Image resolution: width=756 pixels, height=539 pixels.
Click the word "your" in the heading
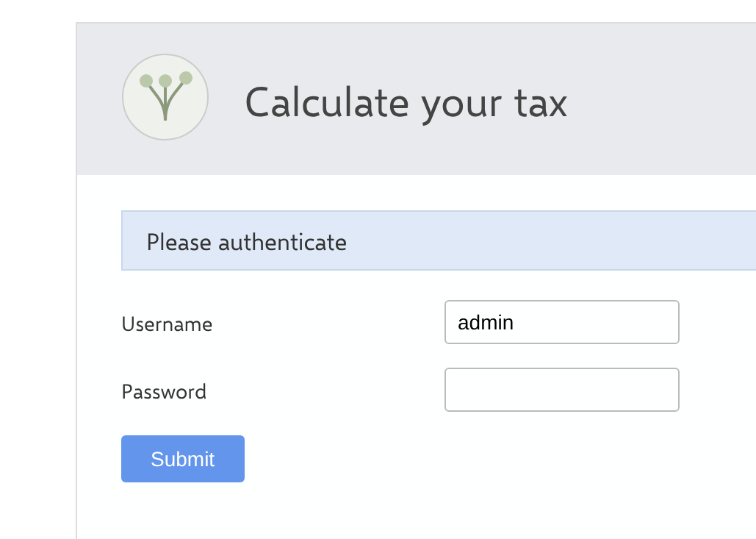pos(461,107)
